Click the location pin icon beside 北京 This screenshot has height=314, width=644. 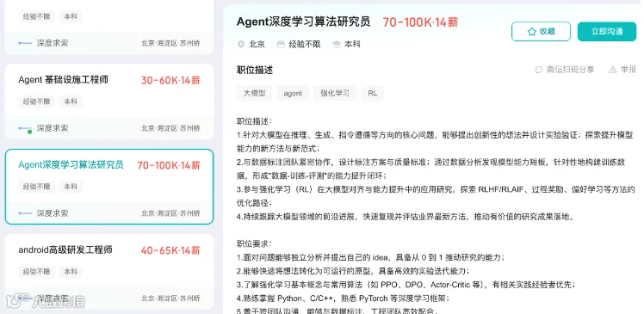coord(241,44)
